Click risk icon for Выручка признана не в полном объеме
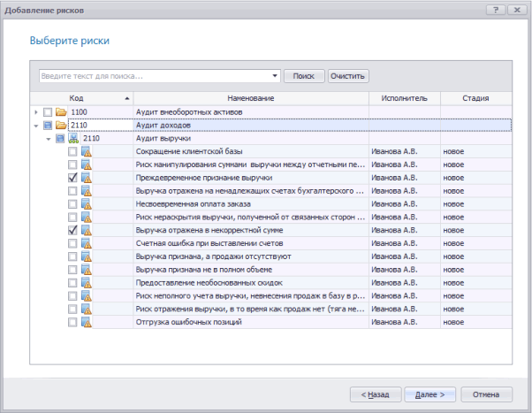 click(x=87, y=270)
